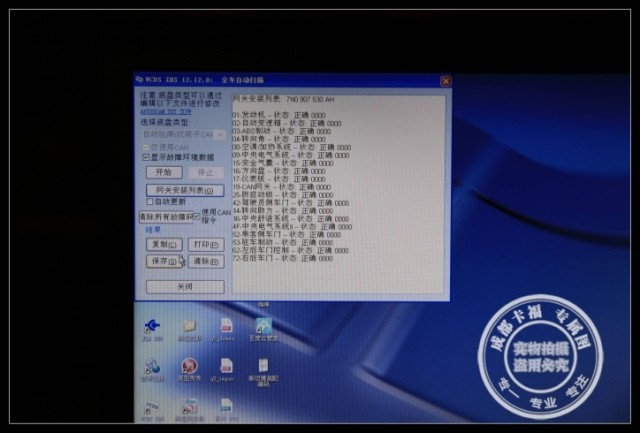The image size is (640, 433).
Task: Select row 72-右后车门 in results list
Action: pyautogui.click(x=282, y=258)
